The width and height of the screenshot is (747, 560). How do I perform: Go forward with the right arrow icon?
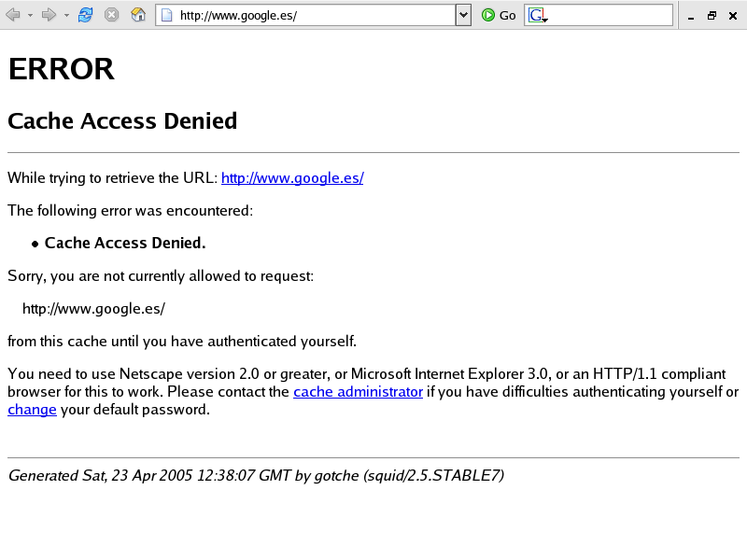click(49, 15)
